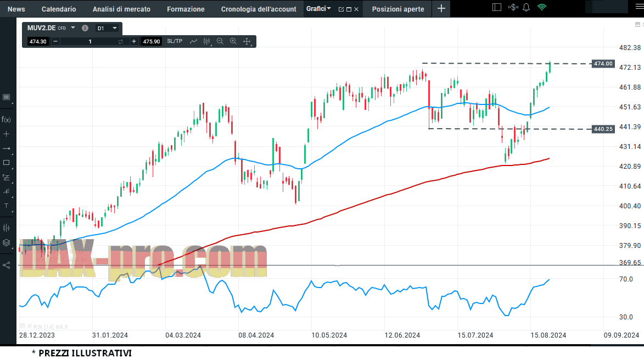Open the News tab
644x359 pixels.
point(16,9)
